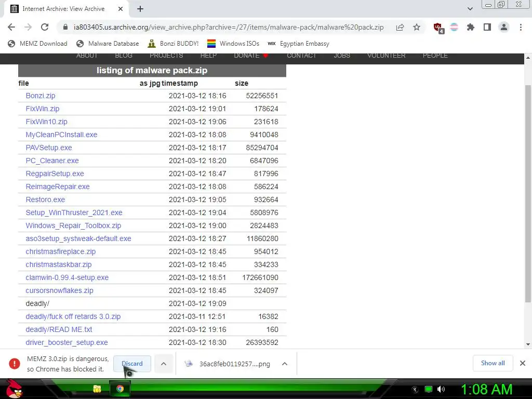Open the BLOG menu item
This screenshot has width=532, height=399.
point(124,56)
